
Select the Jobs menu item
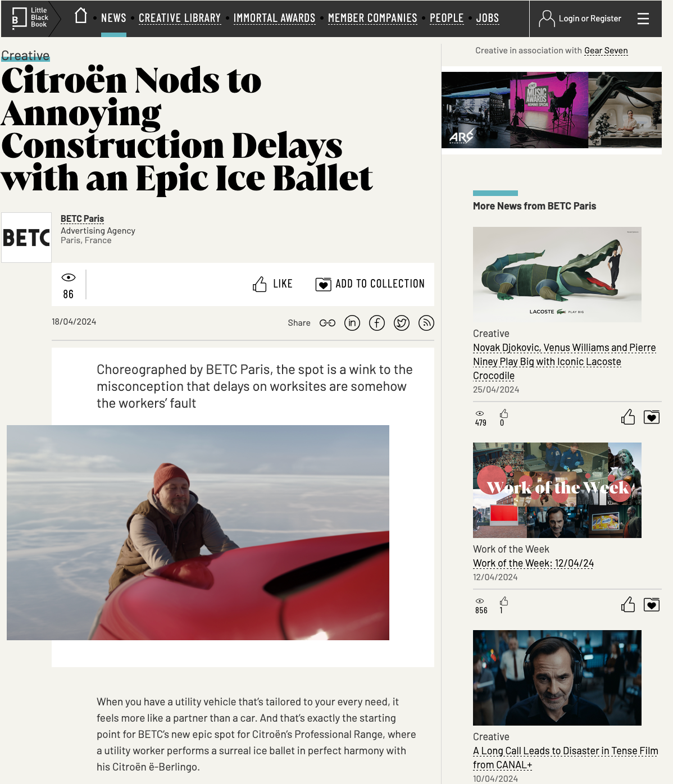[x=488, y=18]
